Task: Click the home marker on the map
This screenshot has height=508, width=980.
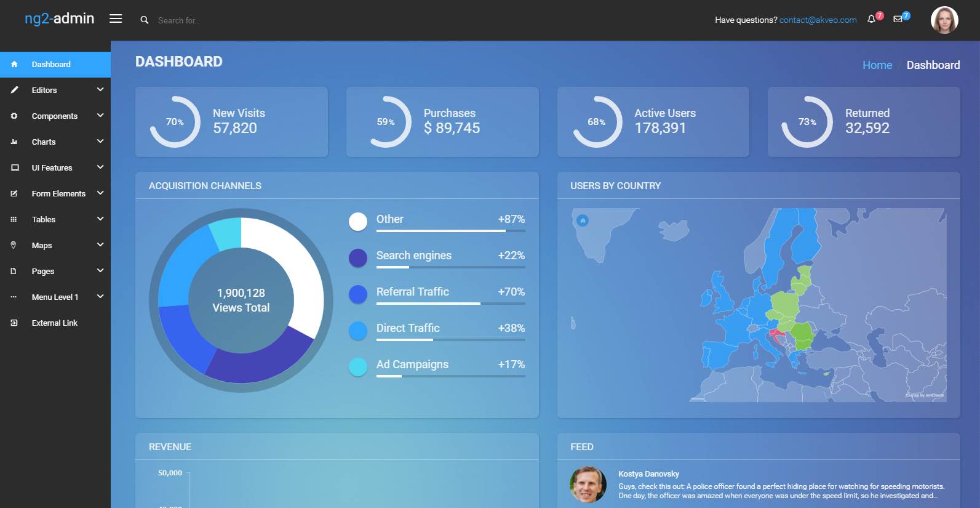Action: (583, 220)
